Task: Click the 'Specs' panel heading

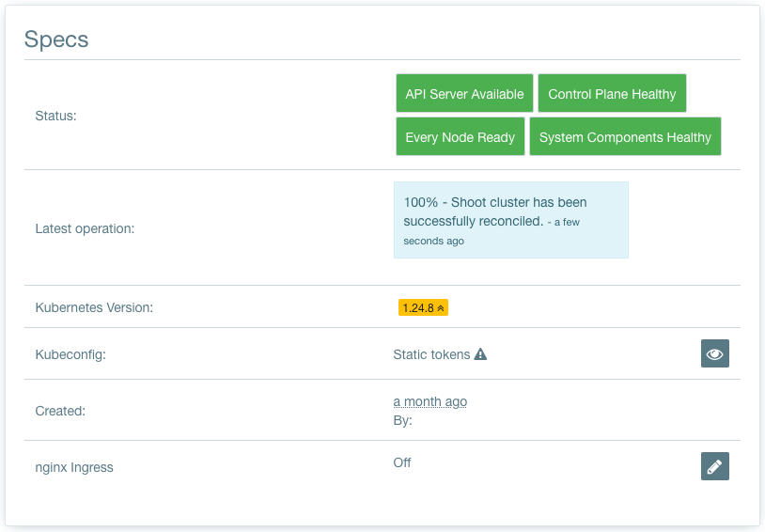Action: click(56, 39)
